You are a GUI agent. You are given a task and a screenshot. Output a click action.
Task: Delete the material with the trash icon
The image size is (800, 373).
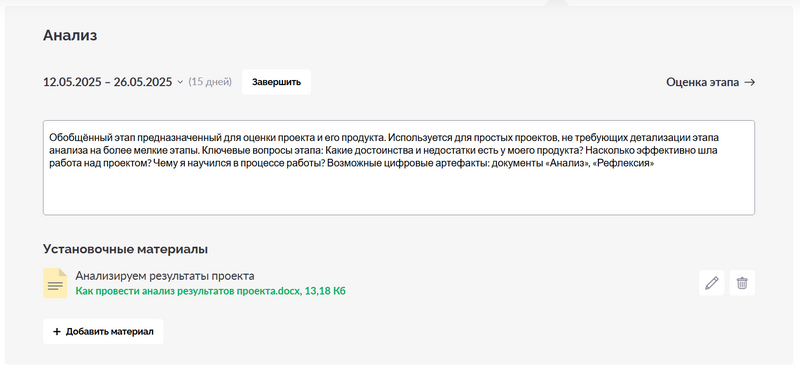[x=742, y=283]
